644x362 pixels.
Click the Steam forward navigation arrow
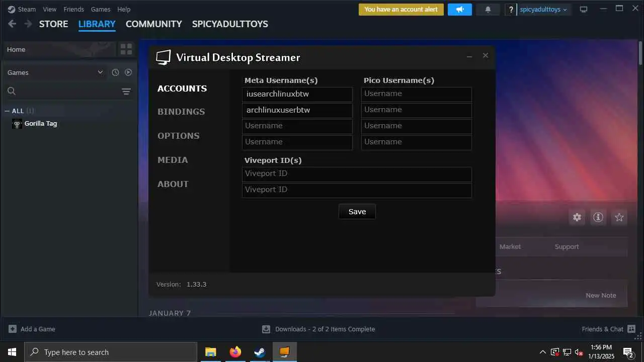28,24
